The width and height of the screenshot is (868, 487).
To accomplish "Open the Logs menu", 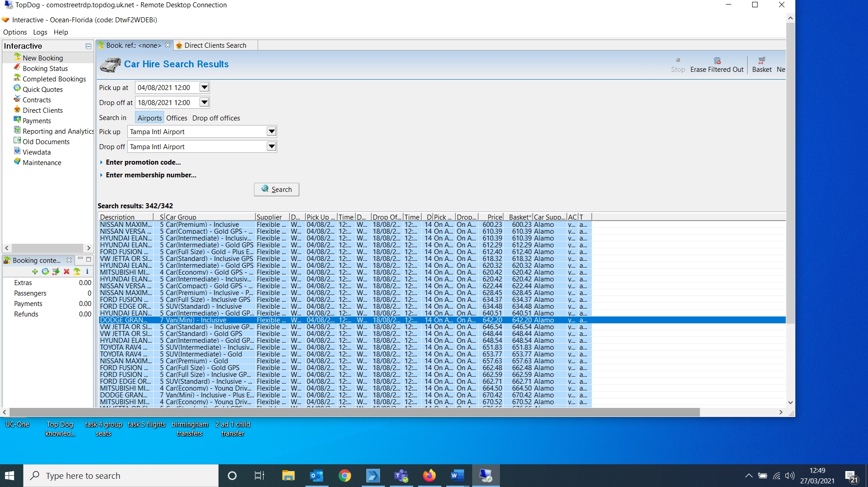I will click(40, 32).
